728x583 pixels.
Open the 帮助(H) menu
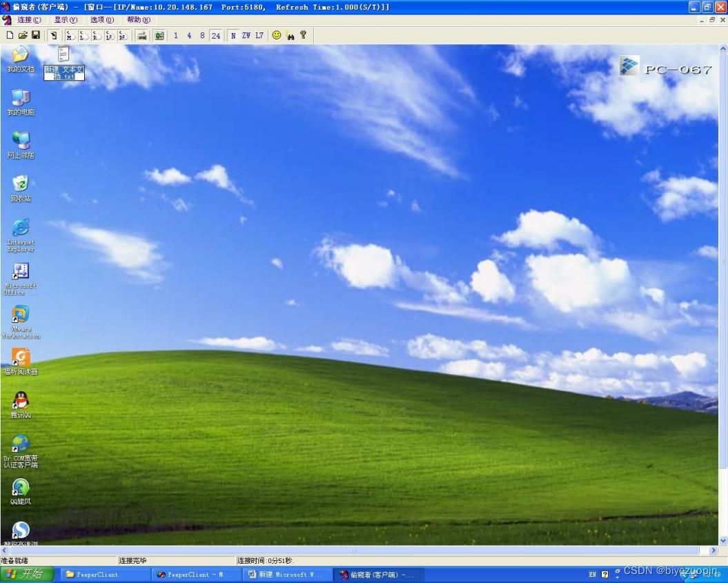[139, 20]
